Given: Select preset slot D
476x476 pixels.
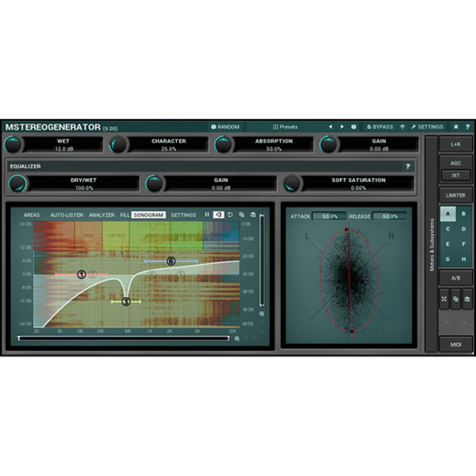Looking at the screenshot, I should 463,229.
